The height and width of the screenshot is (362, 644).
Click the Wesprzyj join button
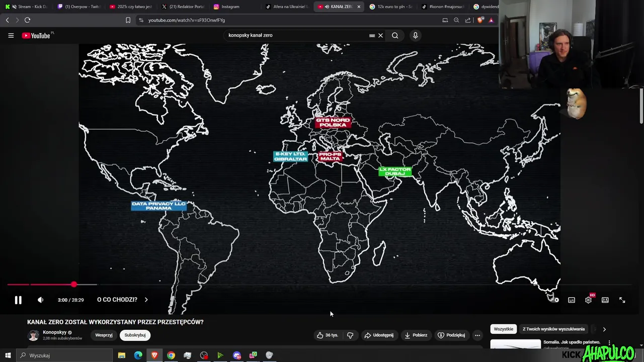104,335
